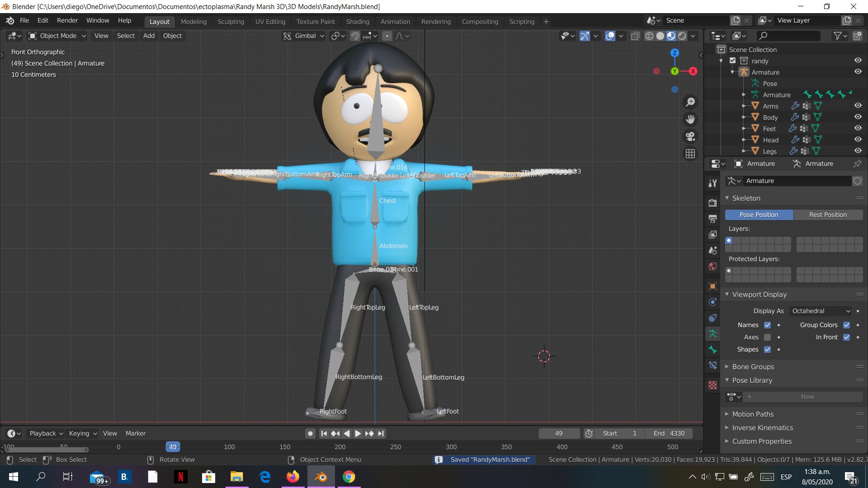The width and height of the screenshot is (868, 488).
Task: Click the current frame field showing 49
Action: click(559, 433)
